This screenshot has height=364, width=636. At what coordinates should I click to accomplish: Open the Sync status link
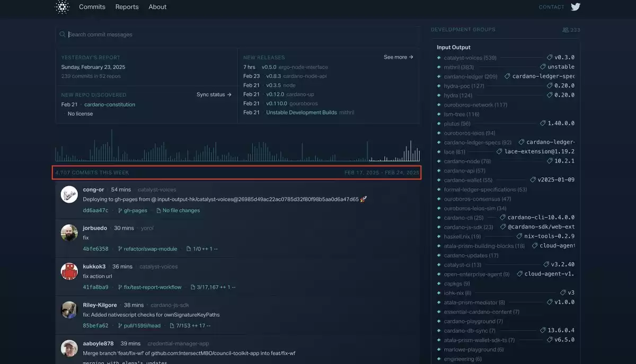(x=214, y=95)
